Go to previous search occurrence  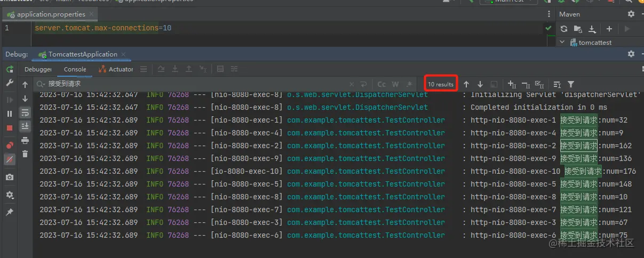(x=466, y=84)
